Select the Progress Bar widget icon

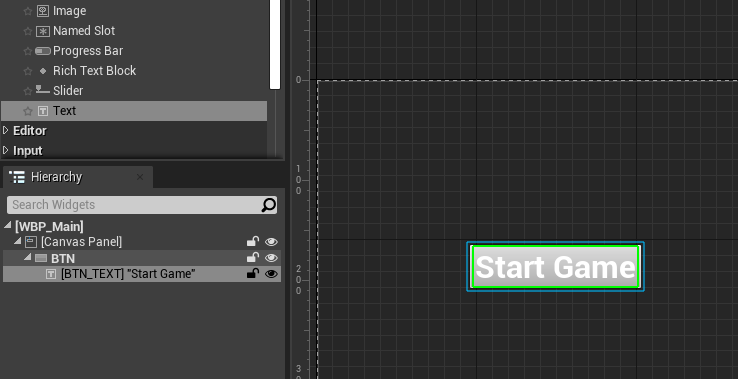[x=43, y=51]
